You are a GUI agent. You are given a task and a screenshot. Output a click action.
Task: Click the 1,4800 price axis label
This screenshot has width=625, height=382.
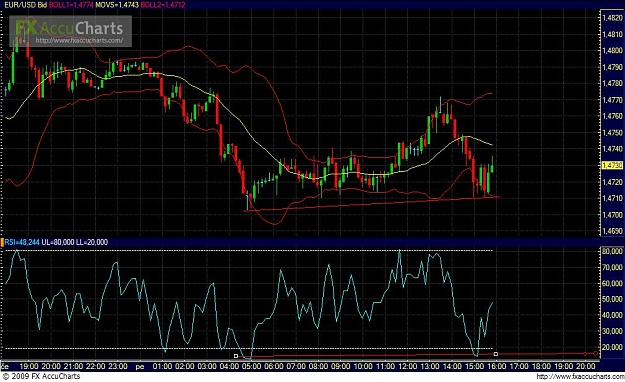click(612, 51)
